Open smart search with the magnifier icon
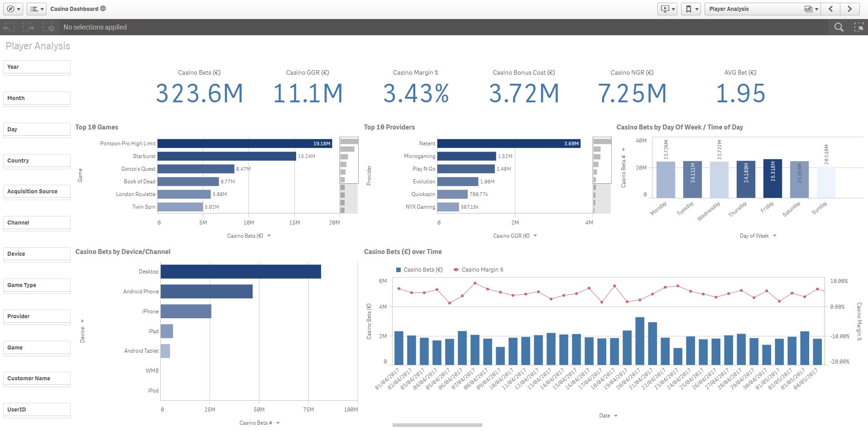The height and width of the screenshot is (431, 868). tap(839, 27)
